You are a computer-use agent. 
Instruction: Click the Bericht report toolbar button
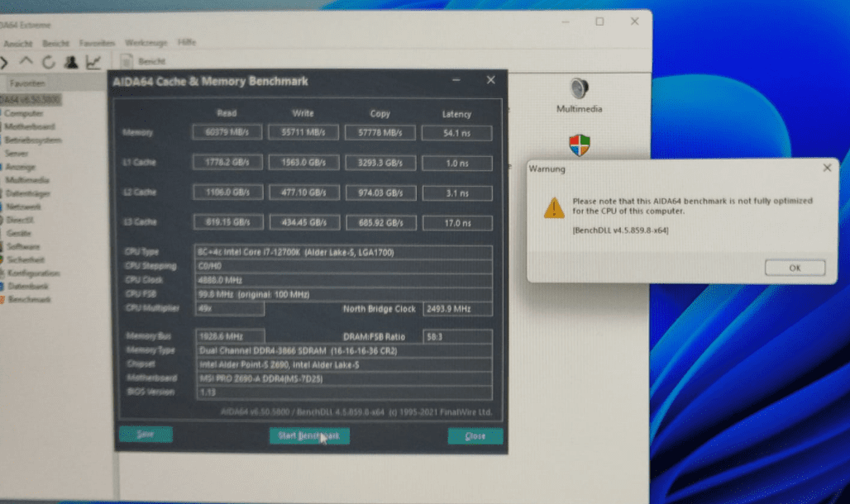[143, 61]
